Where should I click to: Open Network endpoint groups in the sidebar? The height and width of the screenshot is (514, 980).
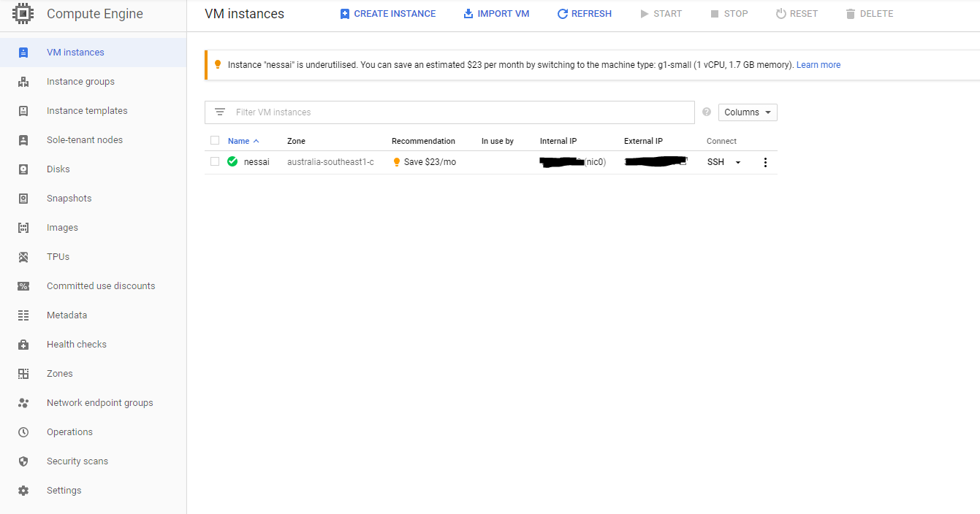tap(100, 403)
